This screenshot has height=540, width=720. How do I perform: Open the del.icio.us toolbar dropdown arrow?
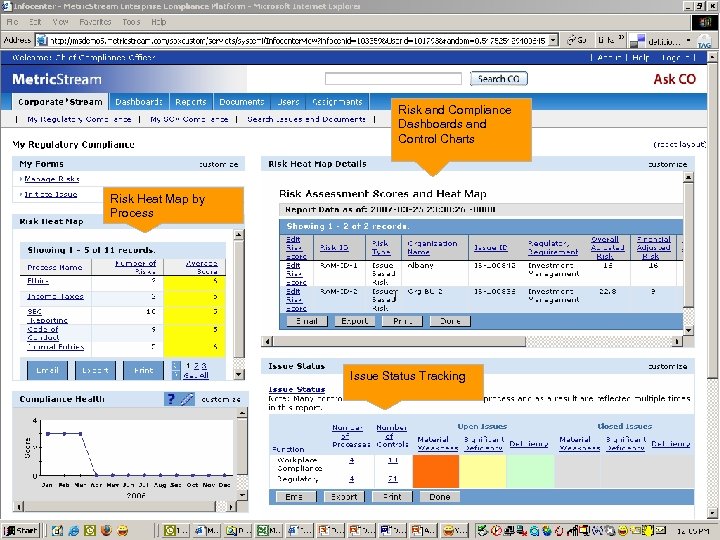click(688, 40)
